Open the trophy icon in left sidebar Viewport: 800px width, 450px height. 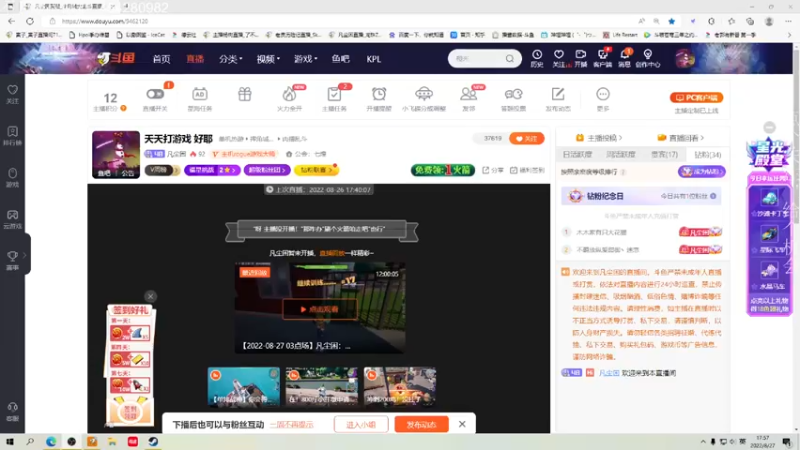point(12,260)
